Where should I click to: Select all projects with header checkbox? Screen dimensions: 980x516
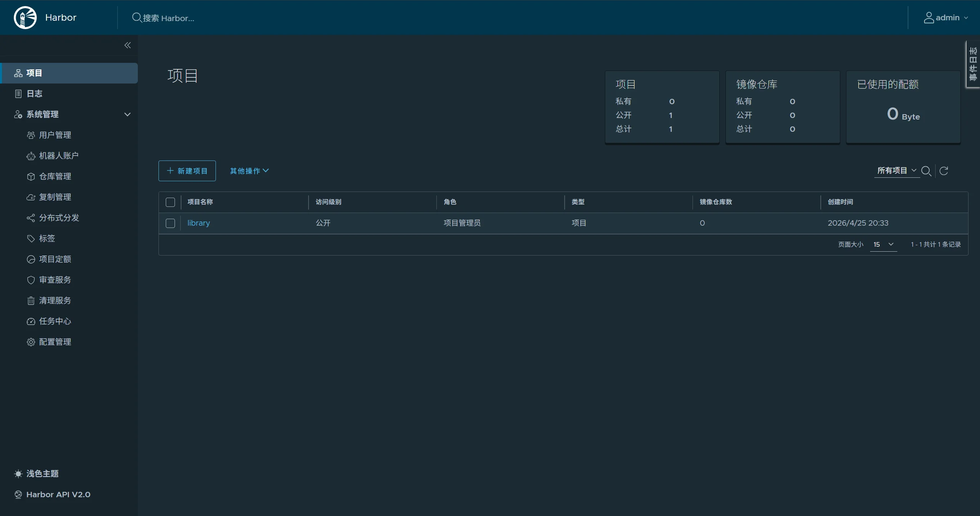point(170,202)
